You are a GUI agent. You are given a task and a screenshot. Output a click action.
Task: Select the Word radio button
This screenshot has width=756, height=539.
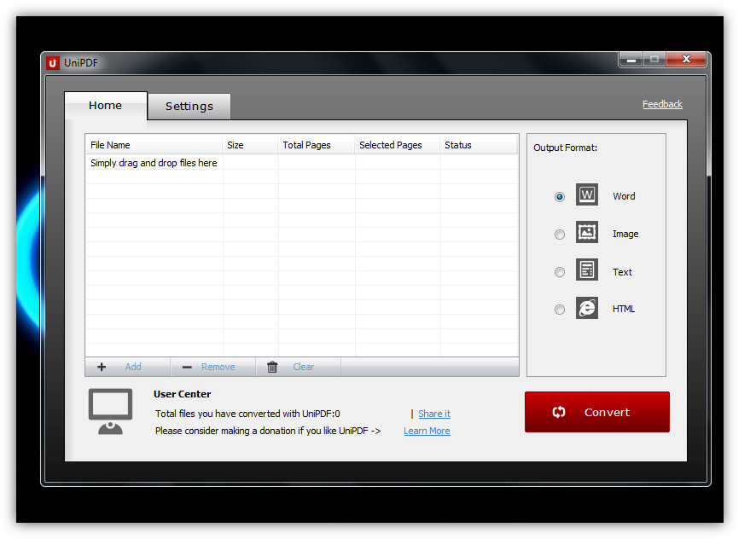pyautogui.click(x=560, y=197)
